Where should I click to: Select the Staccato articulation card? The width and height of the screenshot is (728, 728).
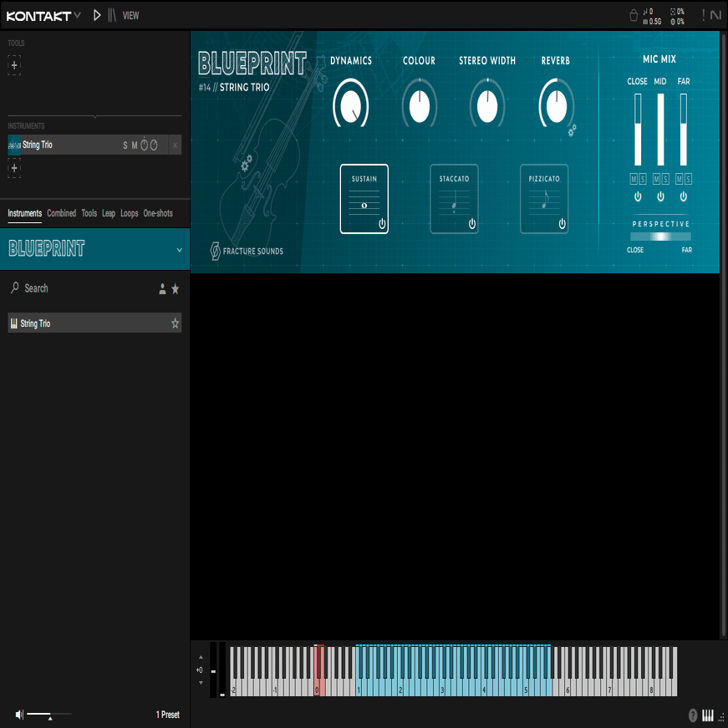(x=454, y=199)
